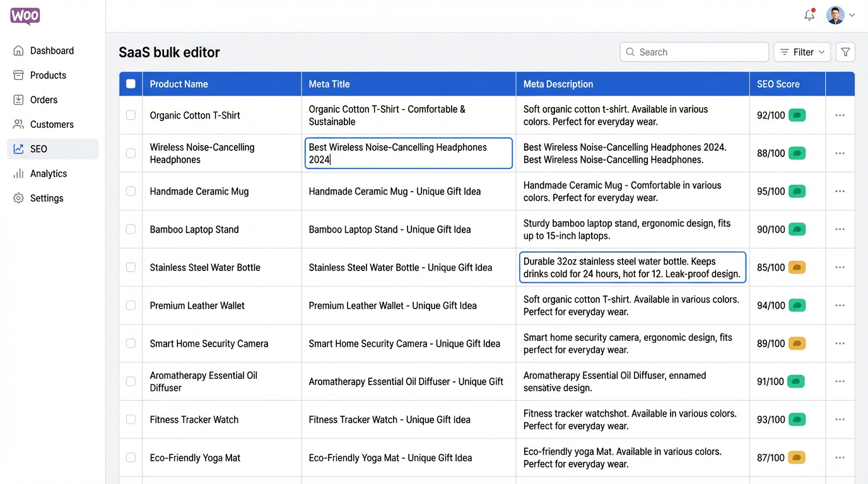Click green SEO badge for Handmade Ceramic Mug
The height and width of the screenshot is (484, 868).
click(x=797, y=192)
